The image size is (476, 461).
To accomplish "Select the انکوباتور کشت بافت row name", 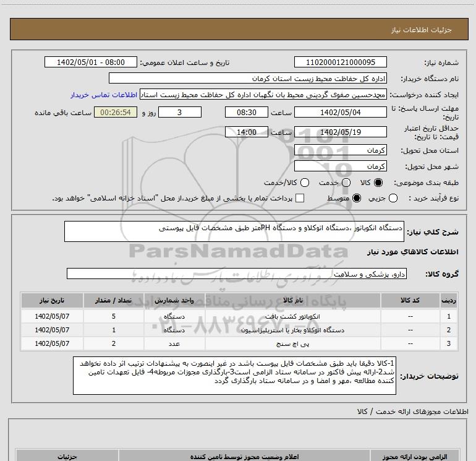I will (x=292, y=316).
